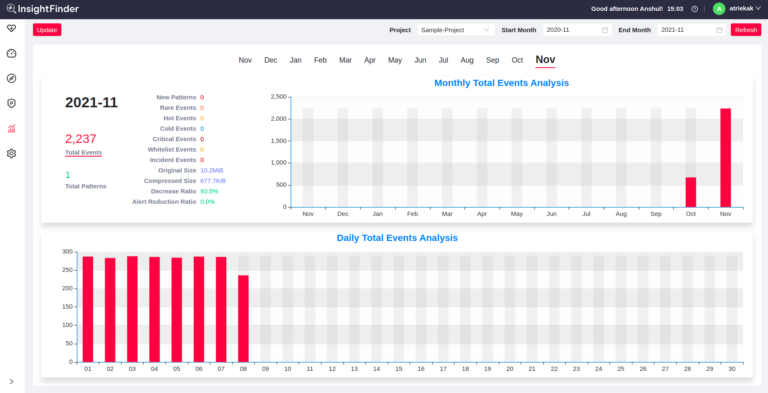
Task: Open End Month calendar icon
Action: coord(719,30)
